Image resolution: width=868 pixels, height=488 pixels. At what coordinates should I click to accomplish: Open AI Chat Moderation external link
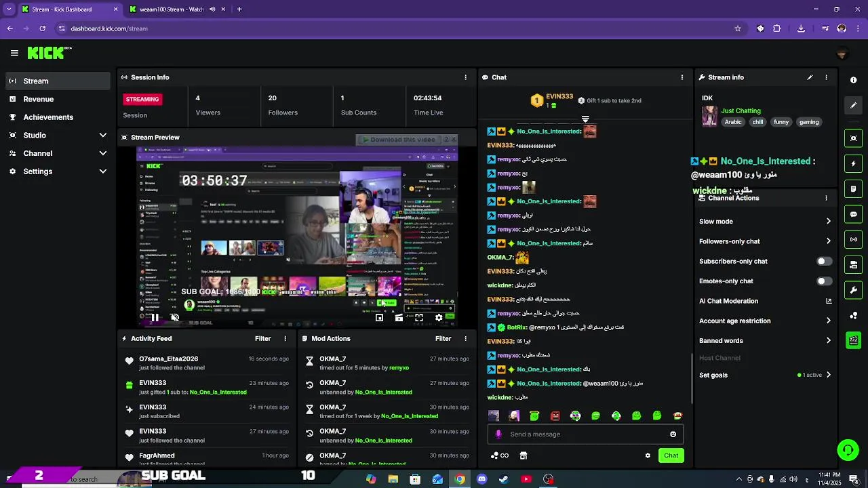828,301
